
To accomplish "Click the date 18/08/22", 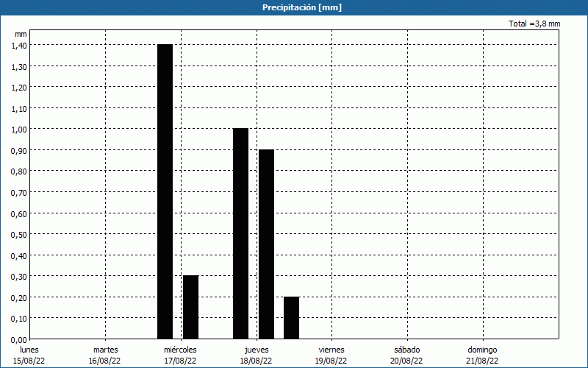I will click(256, 361).
